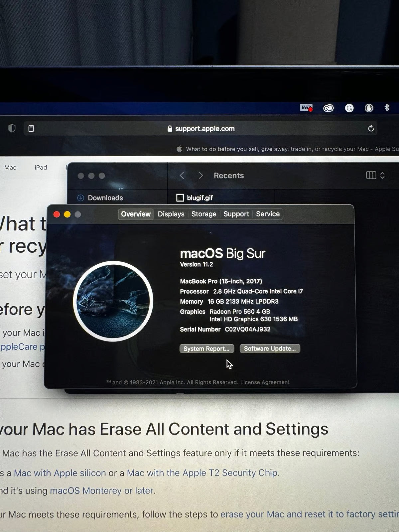Reload the support.apple.com page
399x532 pixels.
pyautogui.click(x=371, y=128)
